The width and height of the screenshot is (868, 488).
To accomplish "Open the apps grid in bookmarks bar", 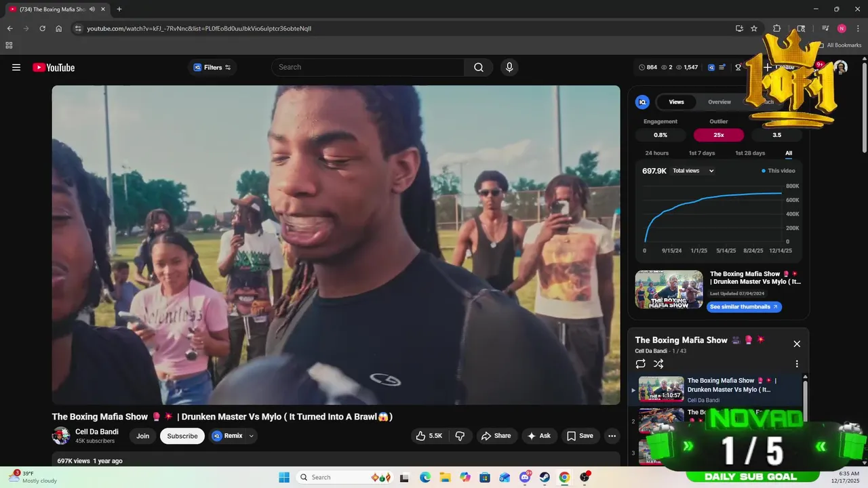I will (9, 45).
